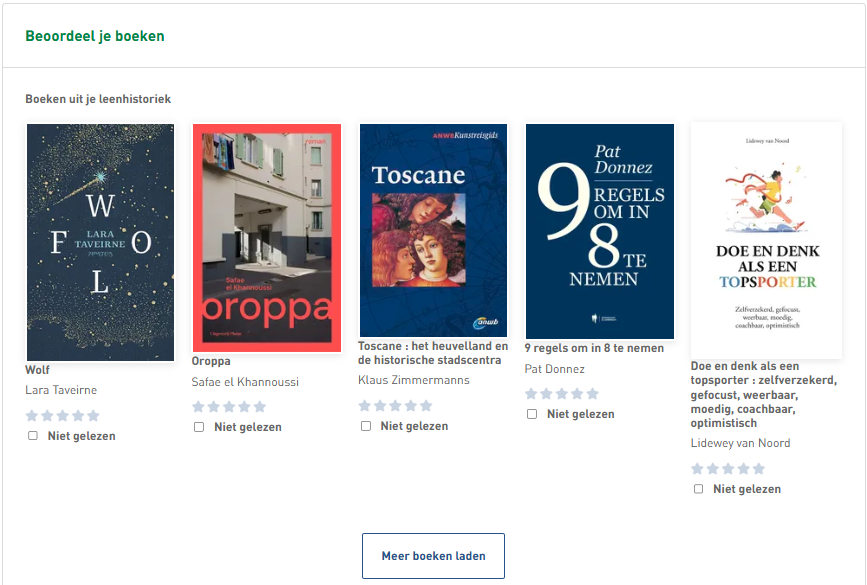867x585 pixels.
Task: Check Niet gelezen for the topsporter book
Action: coord(698,489)
